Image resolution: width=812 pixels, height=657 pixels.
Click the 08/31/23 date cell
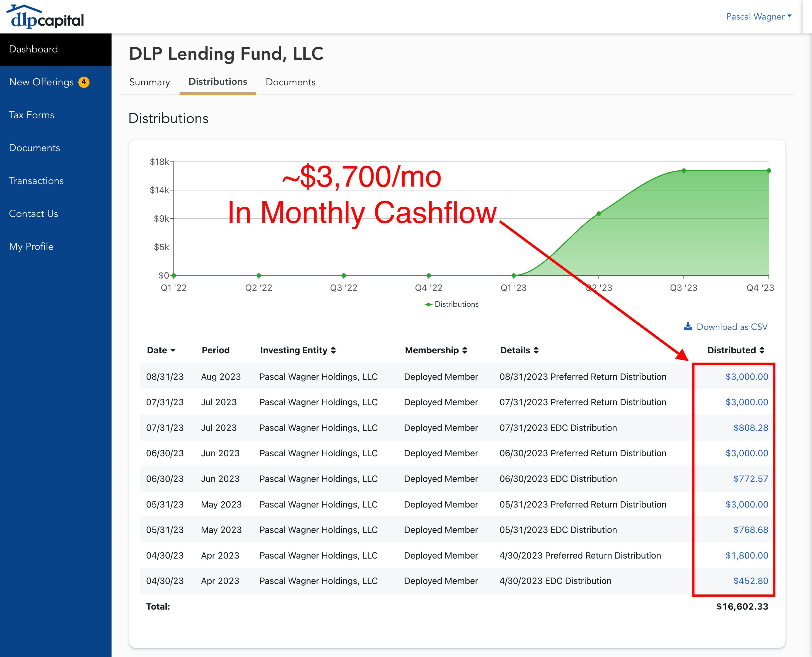pos(165,377)
